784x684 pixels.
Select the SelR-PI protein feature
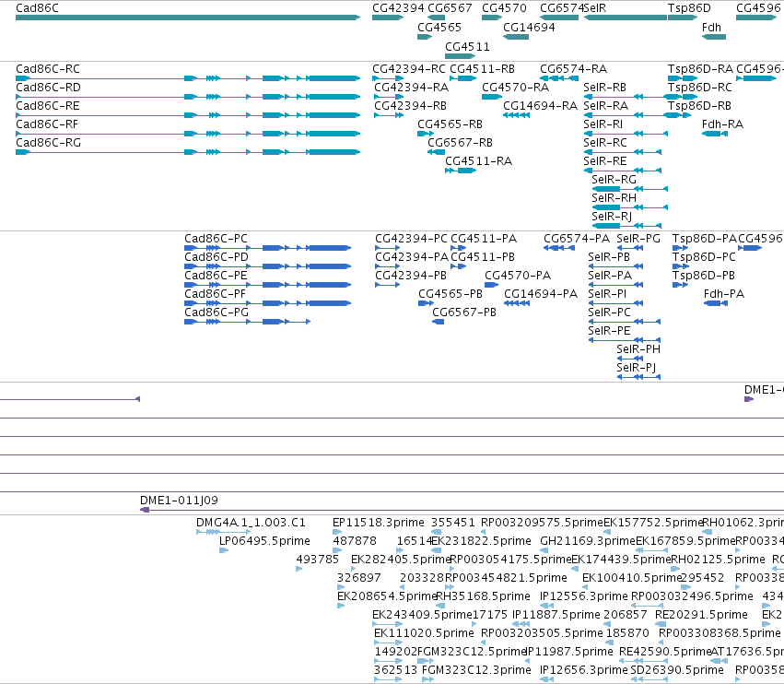(x=615, y=303)
